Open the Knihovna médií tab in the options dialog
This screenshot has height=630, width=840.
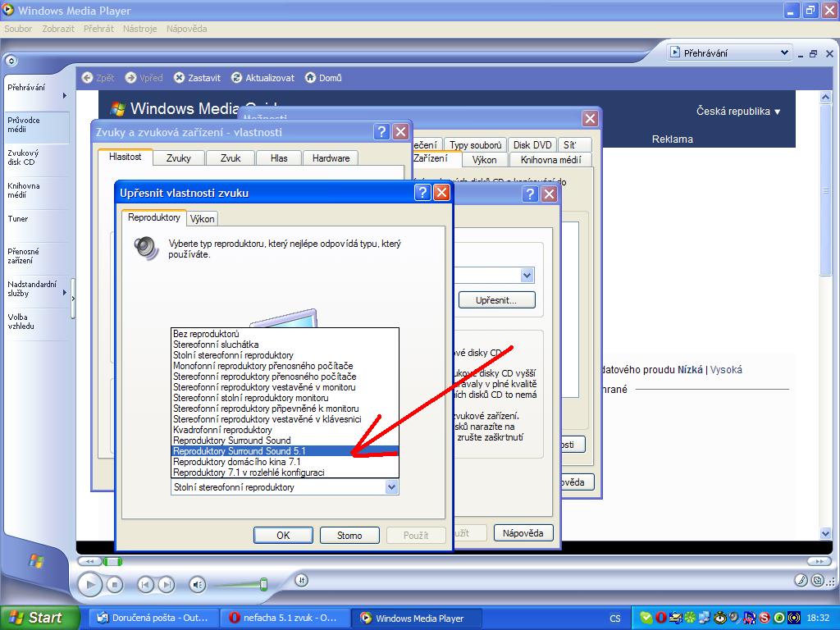click(550, 160)
